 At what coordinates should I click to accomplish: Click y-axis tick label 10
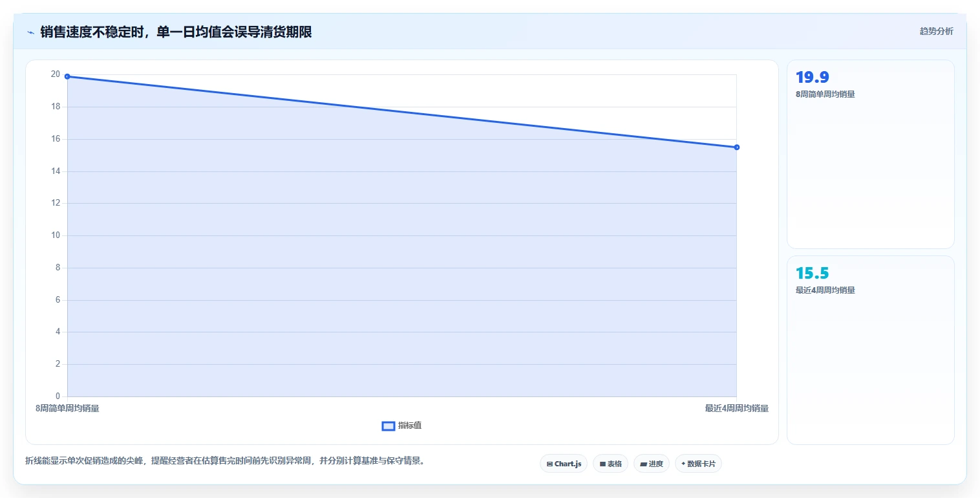pyautogui.click(x=55, y=235)
